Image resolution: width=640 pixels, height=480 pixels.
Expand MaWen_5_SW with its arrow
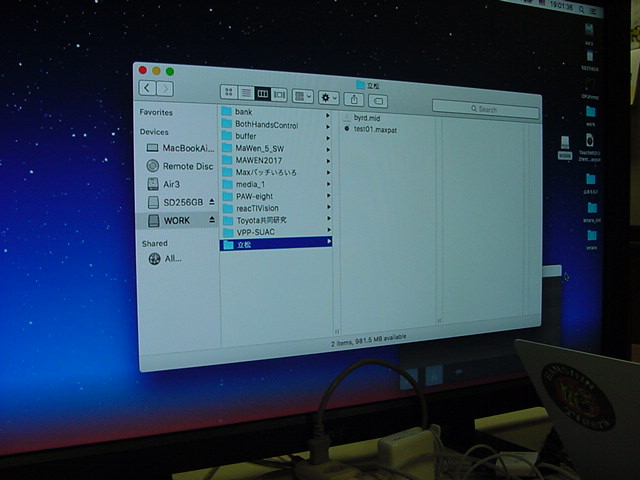[x=327, y=150]
